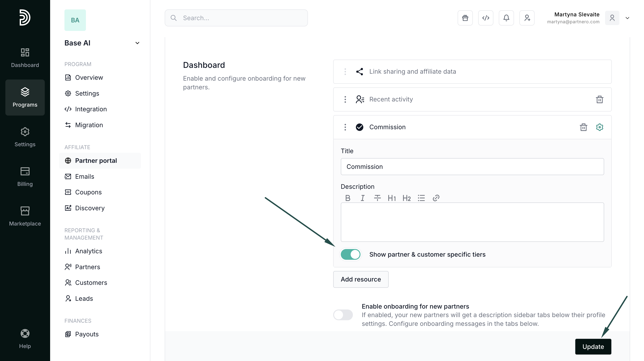Expand the Base AI program dropdown

(137, 43)
